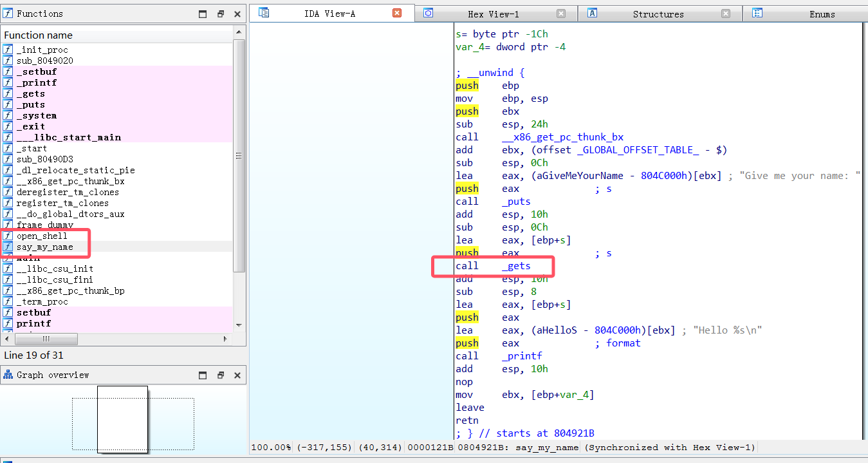
Task: Click the function icon beside __libc_csu_fini
Action: [8, 279]
